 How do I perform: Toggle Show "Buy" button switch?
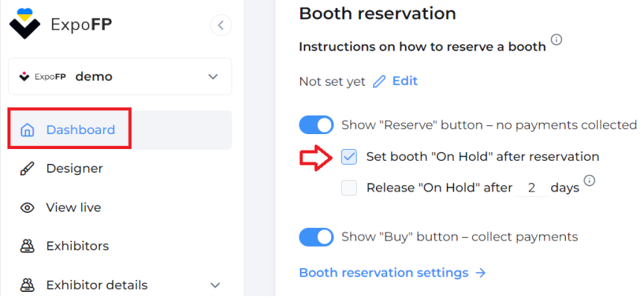coord(316,237)
